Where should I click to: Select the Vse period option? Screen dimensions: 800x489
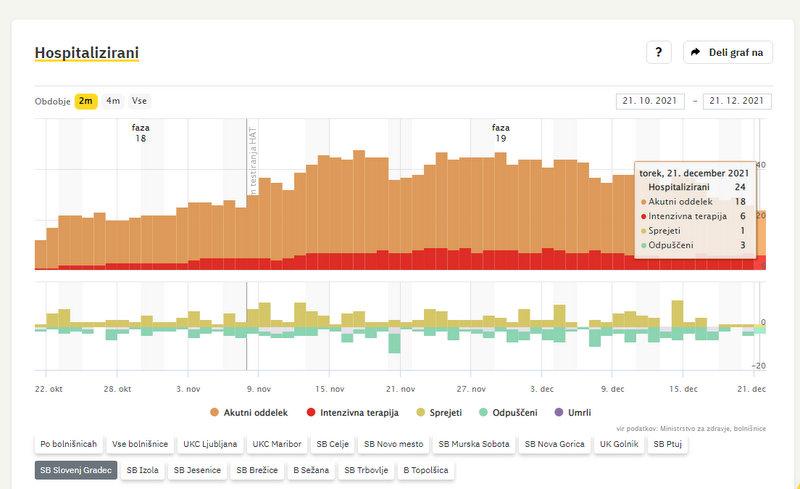(x=139, y=101)
